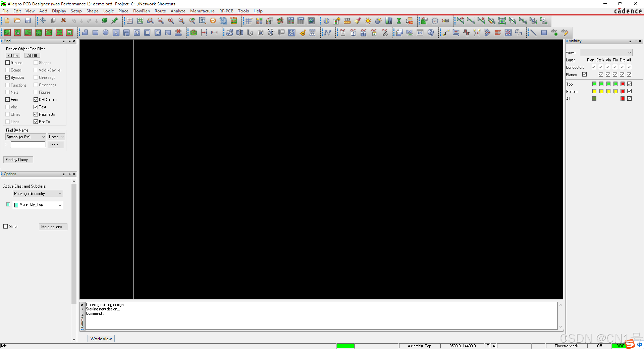Viewport: 644px width, 349px height.
Task: Open the Views dropdown in Visibility panel
Action: tap(606, 53)
